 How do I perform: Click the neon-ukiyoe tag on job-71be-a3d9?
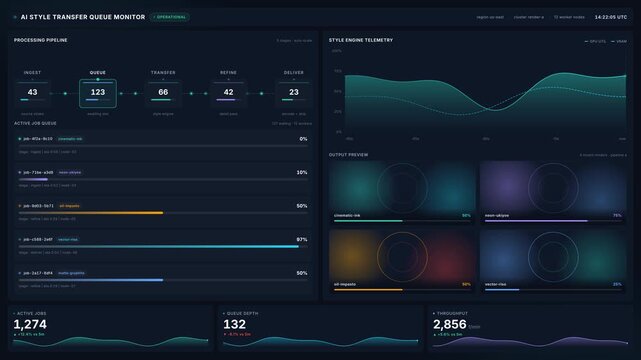70,172
